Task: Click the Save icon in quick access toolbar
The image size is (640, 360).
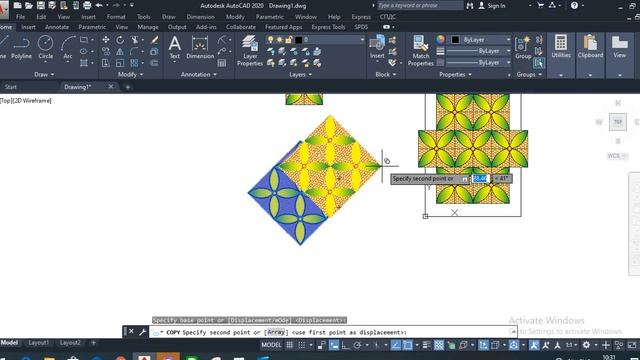Action: [x=40, y=5]
